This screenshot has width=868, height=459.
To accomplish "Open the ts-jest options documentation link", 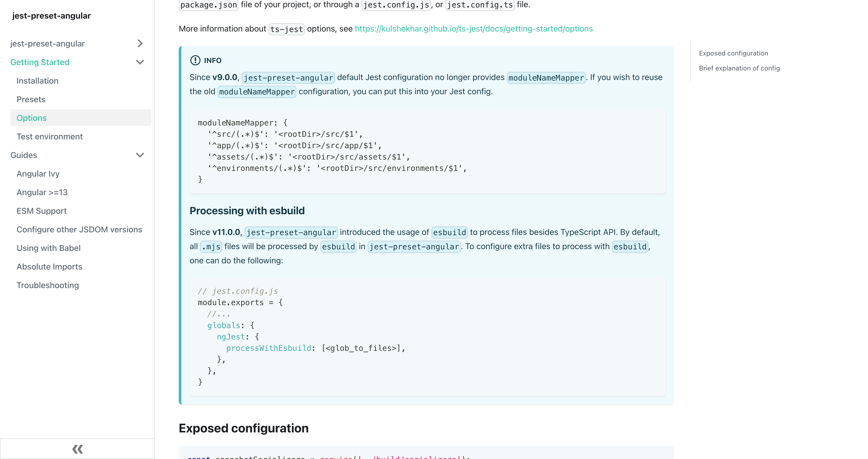I will tap(473, 28).
